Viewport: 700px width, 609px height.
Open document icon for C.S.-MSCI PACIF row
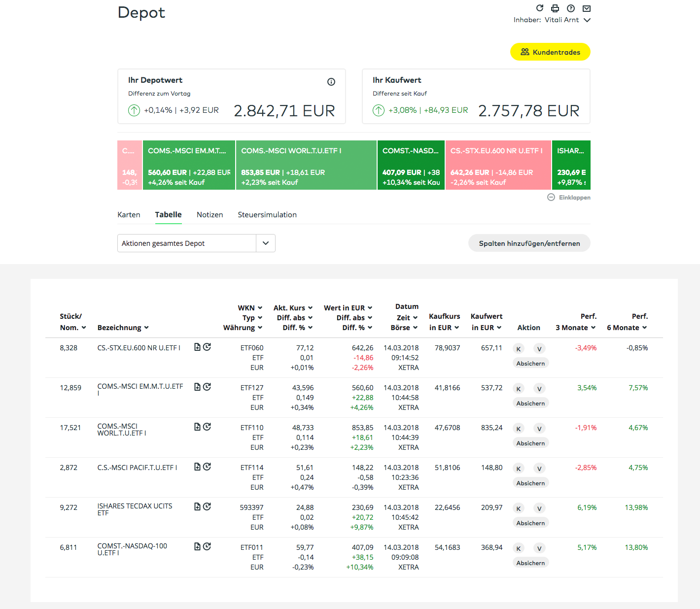[197, 467]
